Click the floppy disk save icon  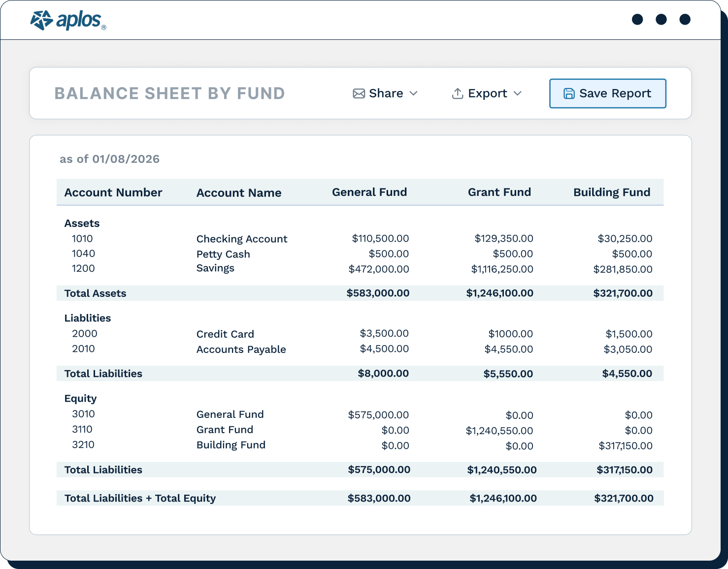[569, 94]
